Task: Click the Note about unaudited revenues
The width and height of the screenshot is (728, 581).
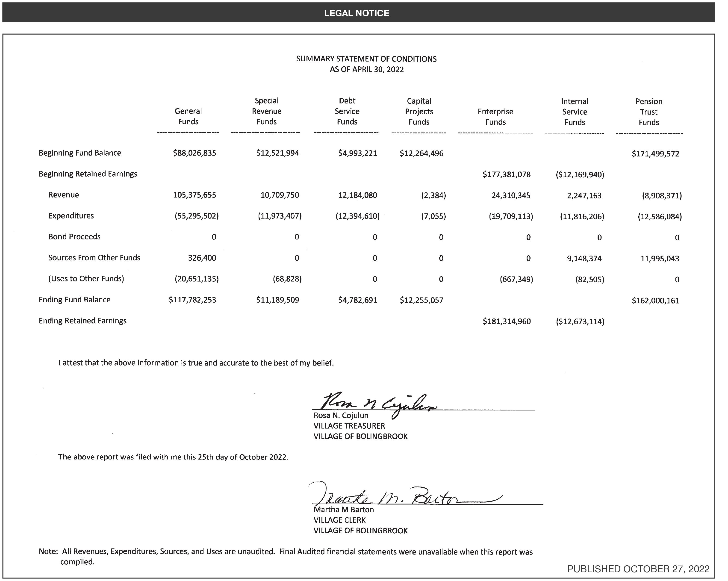Action: point(285,552)
